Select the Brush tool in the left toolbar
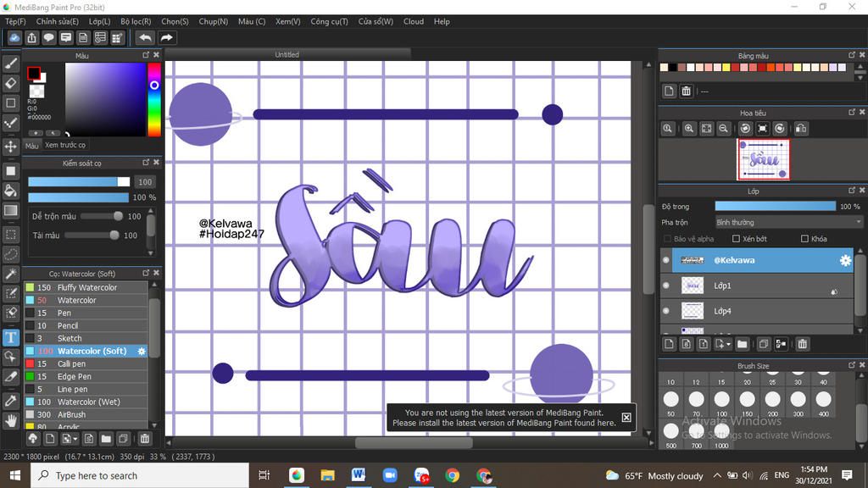Viewport: 868px width, 488px height. pyautogui.click(x=10, y=64)
